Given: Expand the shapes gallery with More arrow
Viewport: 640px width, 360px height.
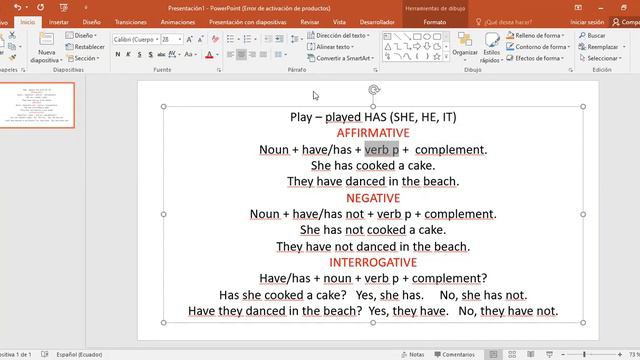Looking at the screenshot, I should point(446,57).
